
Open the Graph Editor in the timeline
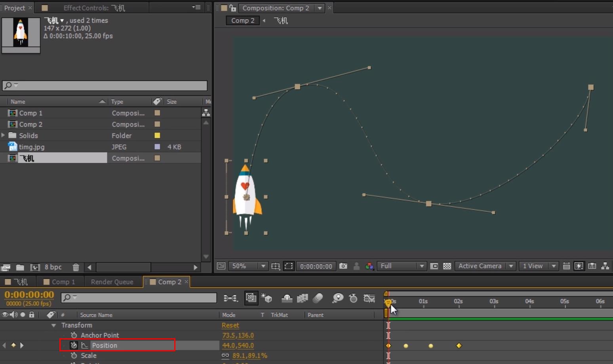click(369, 298)
